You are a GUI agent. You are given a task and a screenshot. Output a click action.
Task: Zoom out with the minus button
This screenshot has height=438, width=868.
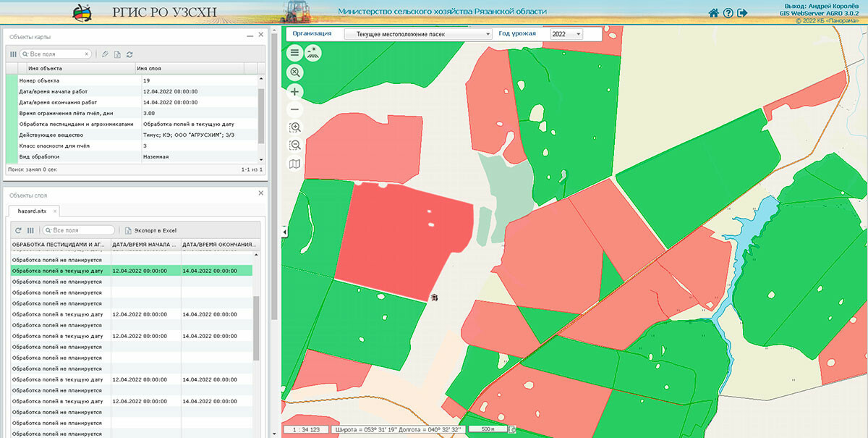[294, 110]
